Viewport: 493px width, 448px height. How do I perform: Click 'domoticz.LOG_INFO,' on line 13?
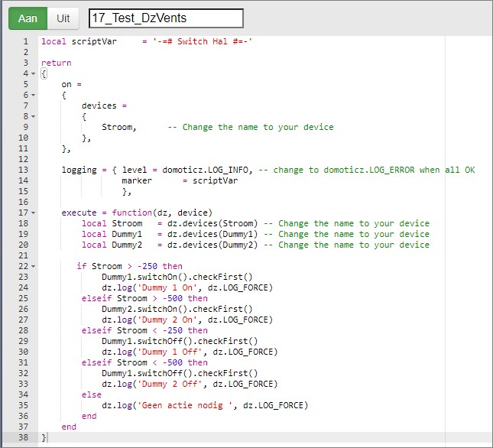pyautogui.click(x=207, y=170)
